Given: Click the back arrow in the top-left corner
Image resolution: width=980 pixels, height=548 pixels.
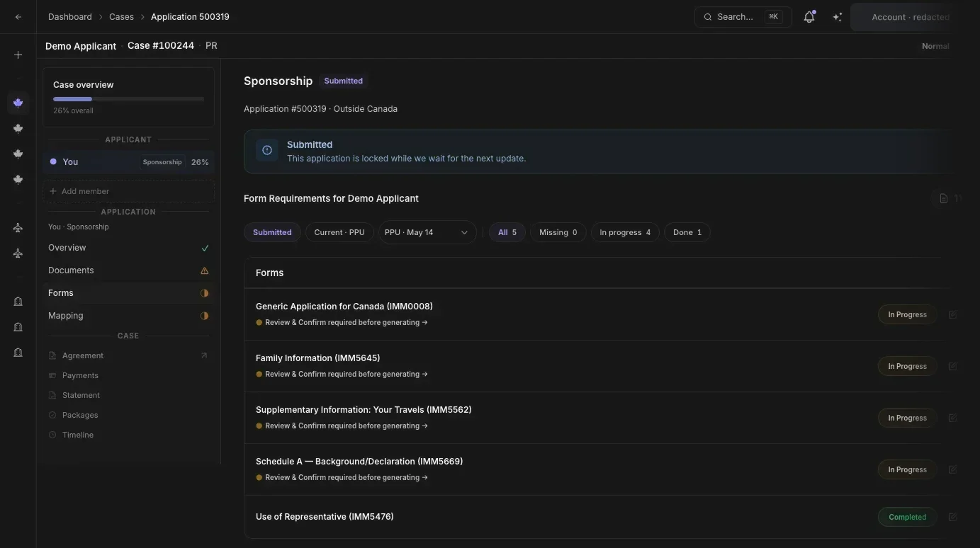Looking at the screenshot, I should tap(18, 17).
